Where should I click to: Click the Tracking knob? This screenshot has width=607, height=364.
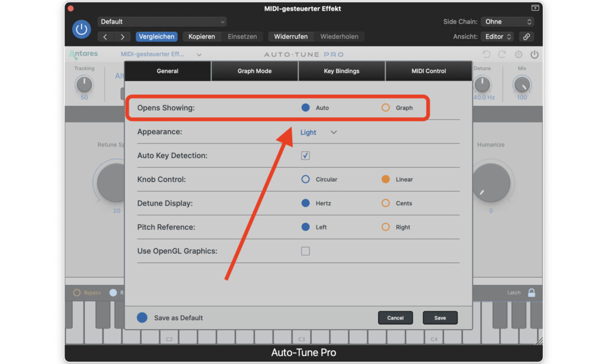point(84,84)
